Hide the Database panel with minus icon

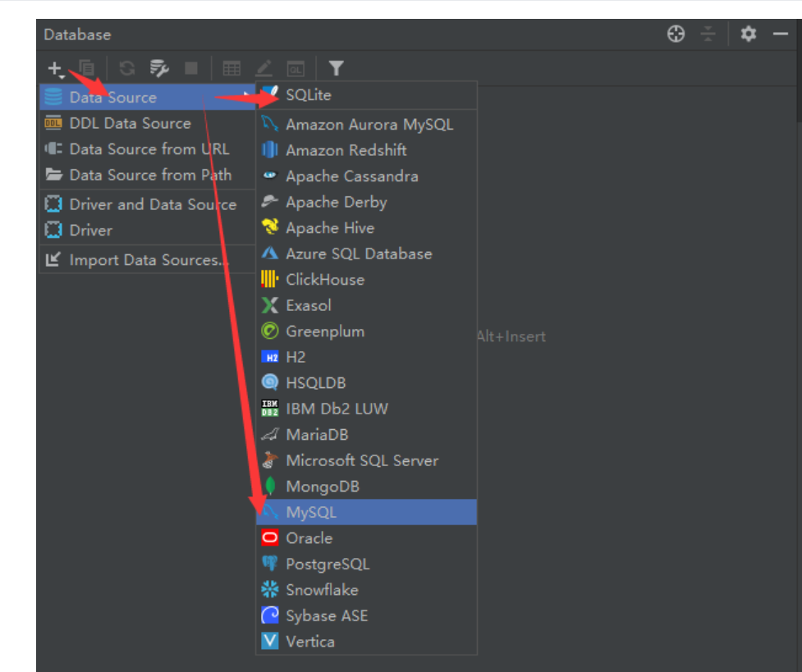tap(781, 34)
